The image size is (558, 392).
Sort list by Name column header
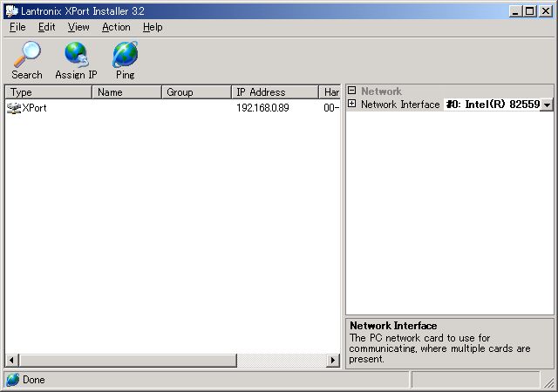(x=126, y=92)
